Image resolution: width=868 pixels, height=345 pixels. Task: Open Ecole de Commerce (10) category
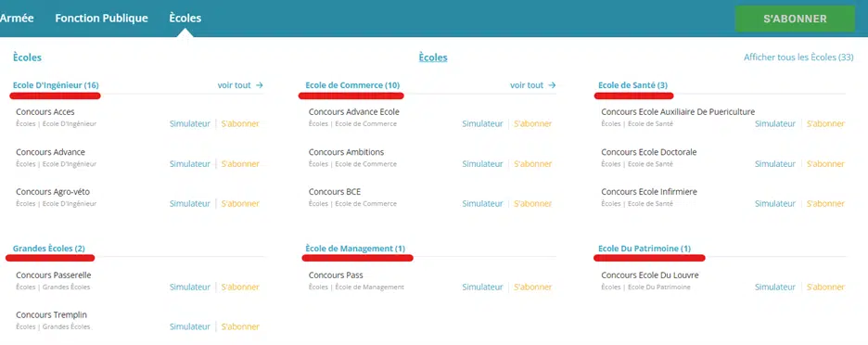pyautogui.click(x=352, y=85)
